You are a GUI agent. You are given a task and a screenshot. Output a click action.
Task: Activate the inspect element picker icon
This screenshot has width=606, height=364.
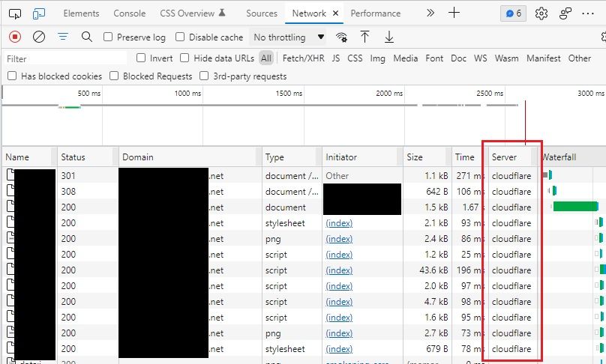[x=15, y=14]
